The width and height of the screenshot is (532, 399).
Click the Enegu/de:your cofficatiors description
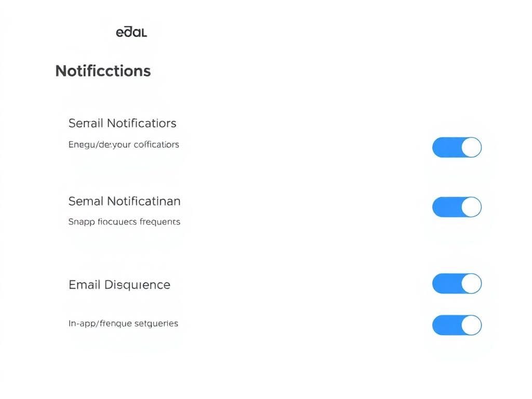(124, 144)
